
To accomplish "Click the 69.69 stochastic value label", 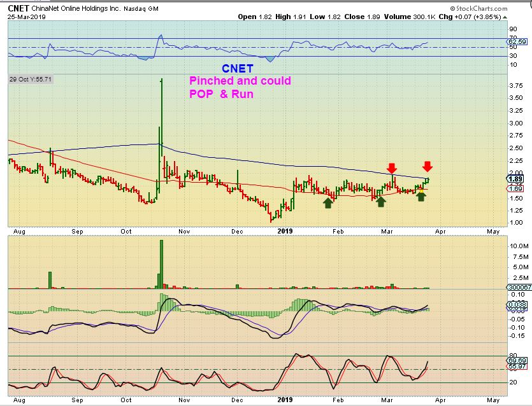I will 517,360.
